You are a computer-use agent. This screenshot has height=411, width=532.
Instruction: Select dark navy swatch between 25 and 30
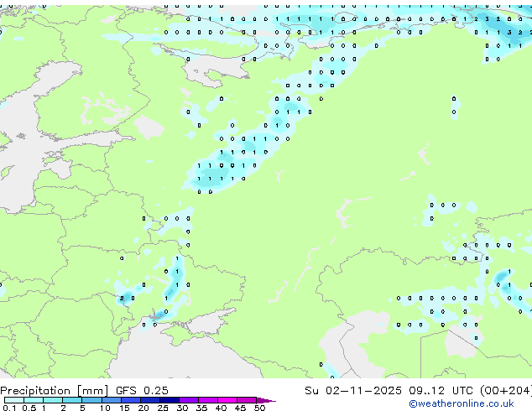click(169, 400)
